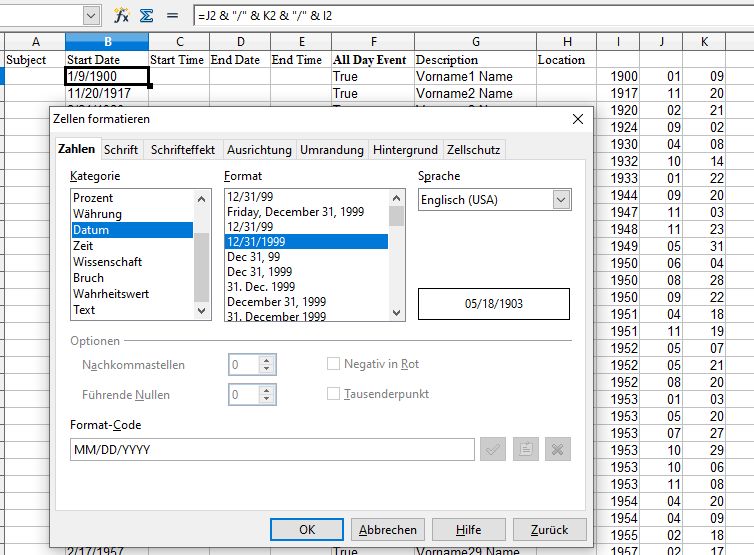Click the Format-Code input field
Screen dimensions: 754x555
[273, 449]
